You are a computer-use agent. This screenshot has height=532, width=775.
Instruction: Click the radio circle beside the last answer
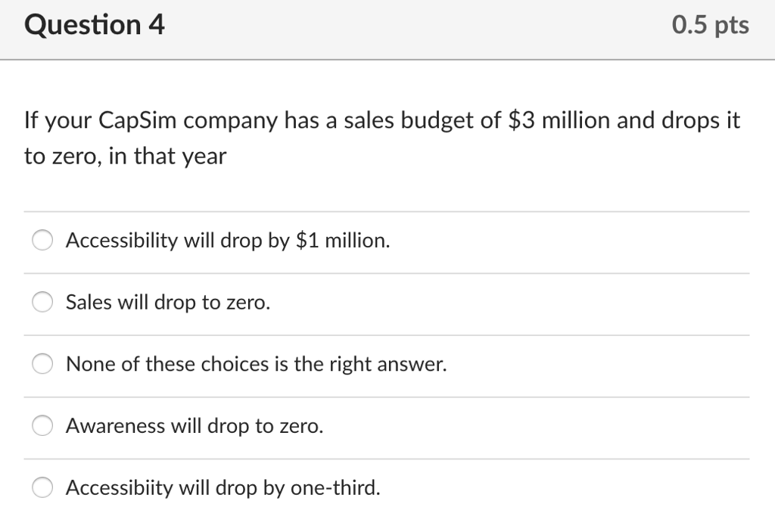click(x=42, y=488)
